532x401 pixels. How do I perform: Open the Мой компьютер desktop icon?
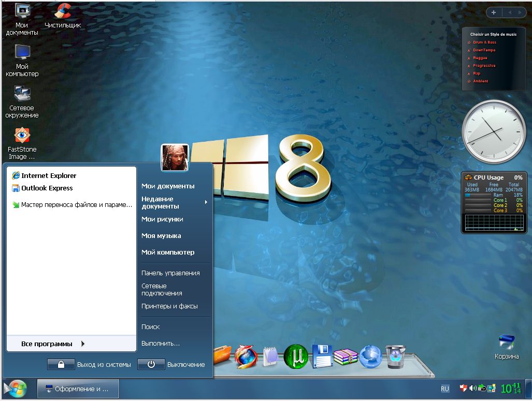point(22,61)
